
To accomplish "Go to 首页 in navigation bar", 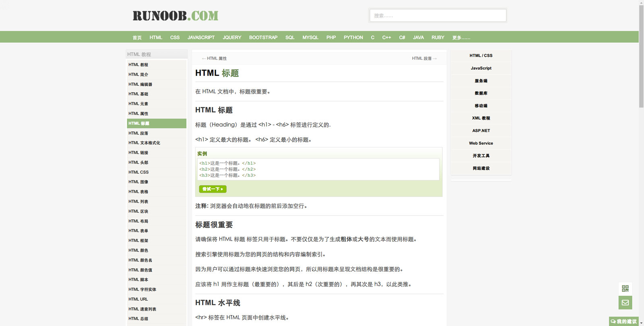I will tap(137, 37).
